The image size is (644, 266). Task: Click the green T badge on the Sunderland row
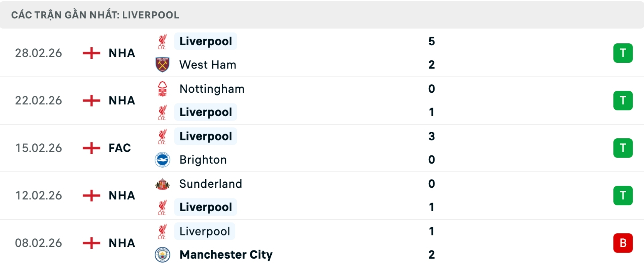[x=623, y=195]
